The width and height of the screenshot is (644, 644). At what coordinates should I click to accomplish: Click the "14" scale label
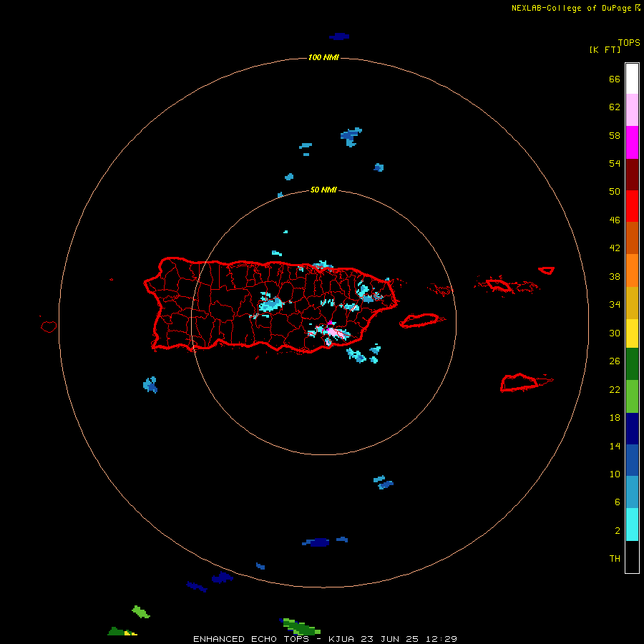click(x=615, y=447)
